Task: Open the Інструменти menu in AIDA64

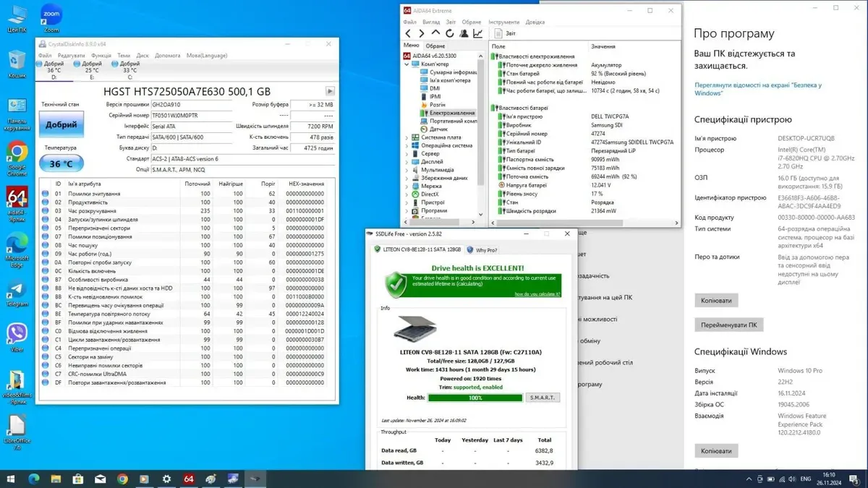Action: coord(503,22)
